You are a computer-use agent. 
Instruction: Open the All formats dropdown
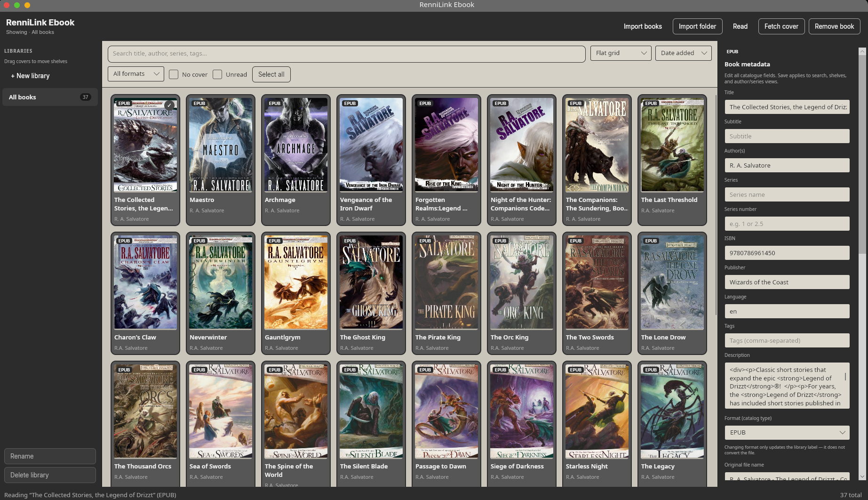pos(135,74)
